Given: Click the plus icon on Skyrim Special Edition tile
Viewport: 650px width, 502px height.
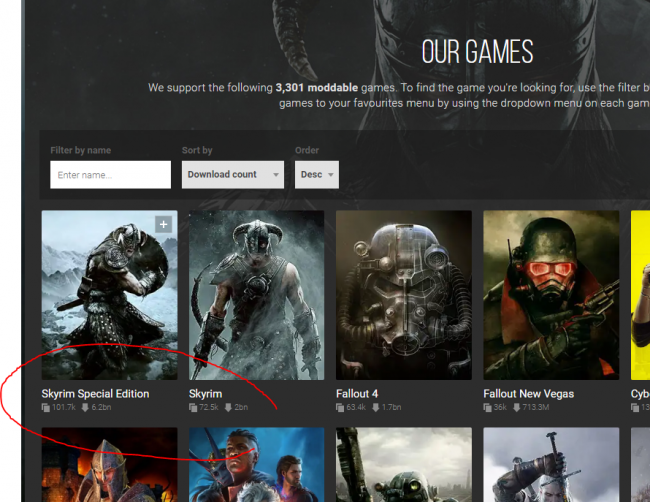Looking at the screenshot, I should click(x=163, y=225).
